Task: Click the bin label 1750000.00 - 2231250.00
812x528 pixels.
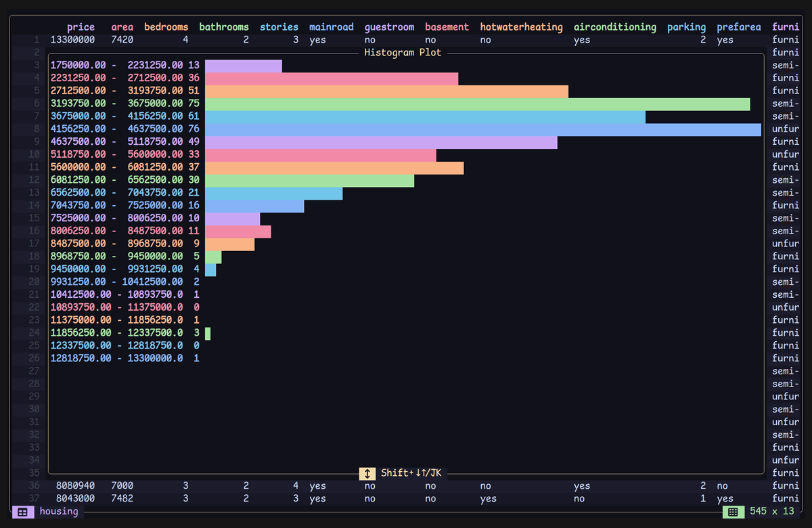Action: point(117,66)
